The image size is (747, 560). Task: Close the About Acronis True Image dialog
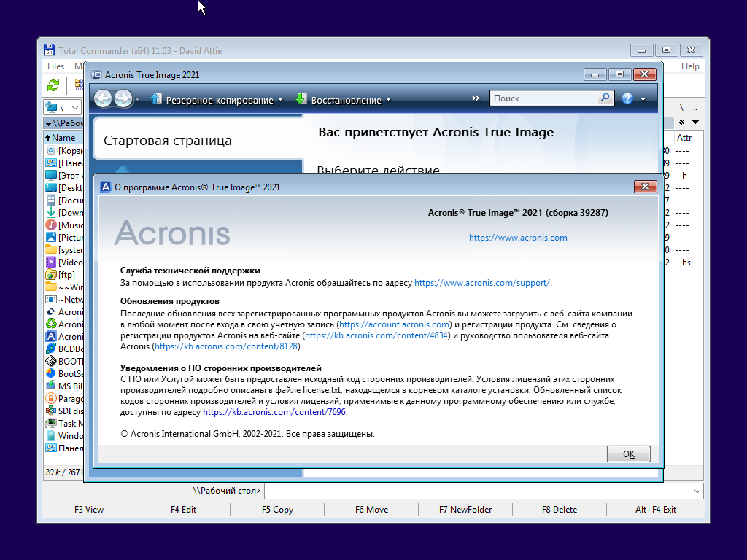tap(645, 186)
